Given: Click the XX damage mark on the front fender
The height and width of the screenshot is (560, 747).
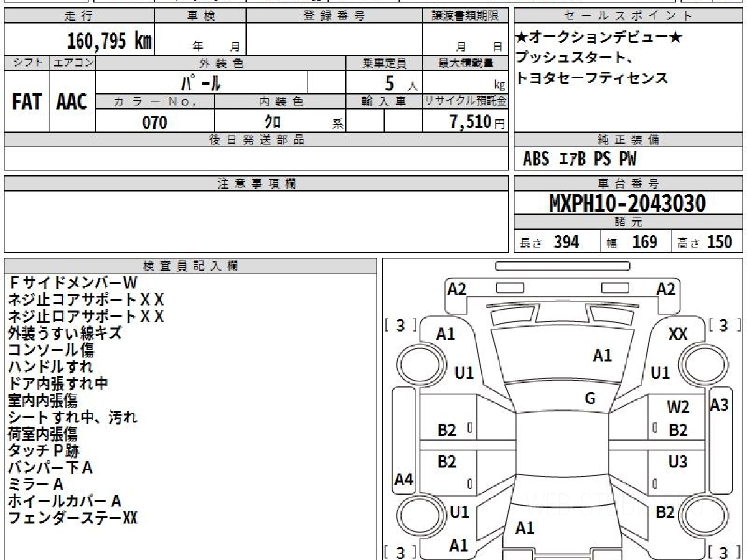Looking at the screenshot, I should click(677, 334).
